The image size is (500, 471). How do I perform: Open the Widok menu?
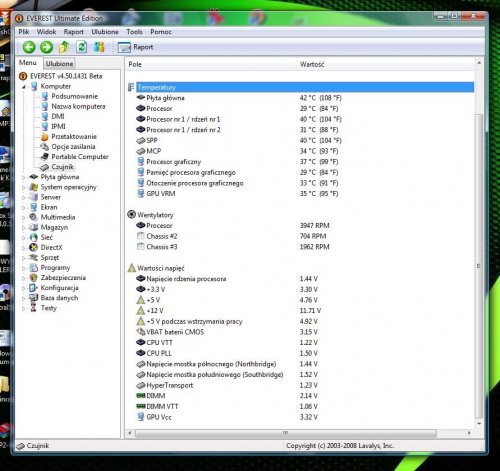pos(46,32)
